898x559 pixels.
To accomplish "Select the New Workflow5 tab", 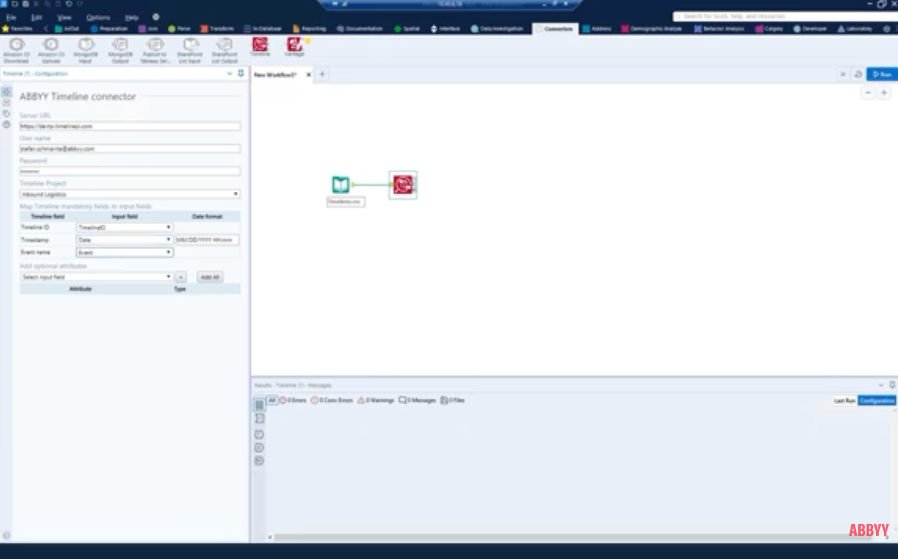I will 275,74.
